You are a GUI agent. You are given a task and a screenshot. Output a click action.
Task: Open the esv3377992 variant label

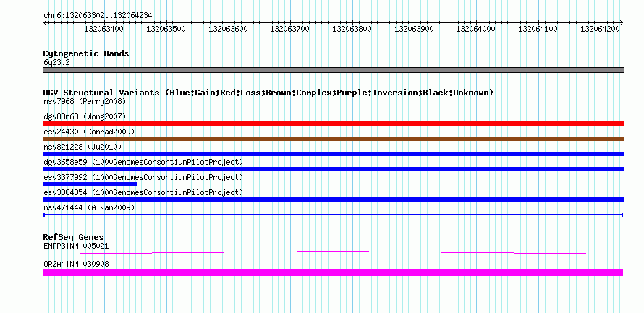[x=143, y=177]
